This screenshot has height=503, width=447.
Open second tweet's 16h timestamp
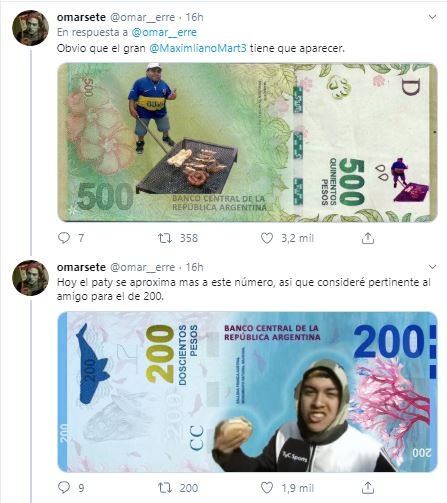pos(194,267)
